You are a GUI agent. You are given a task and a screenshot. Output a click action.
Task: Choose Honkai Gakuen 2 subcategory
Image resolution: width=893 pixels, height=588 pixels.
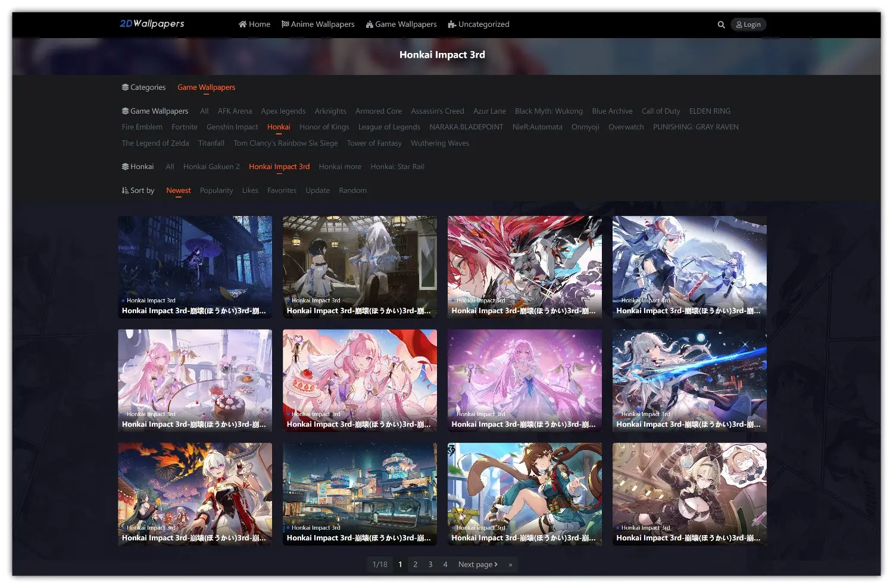(x=211, y=167)
